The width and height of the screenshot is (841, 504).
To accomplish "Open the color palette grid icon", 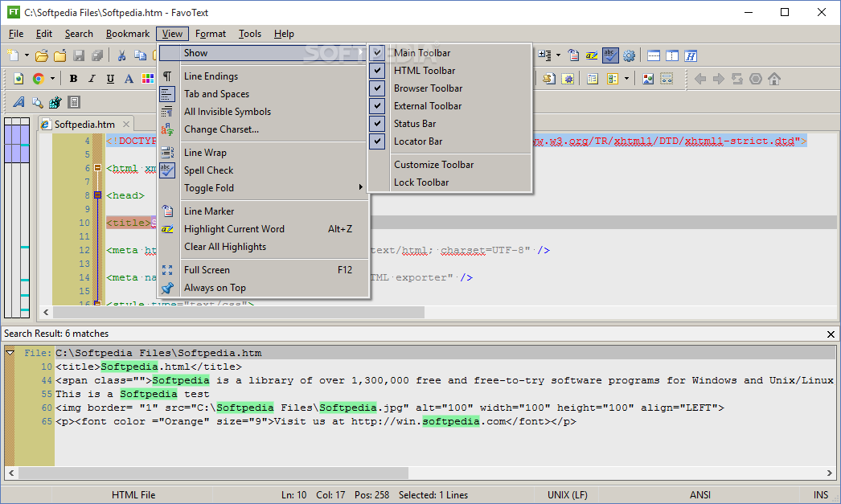I will coord(147,79).
